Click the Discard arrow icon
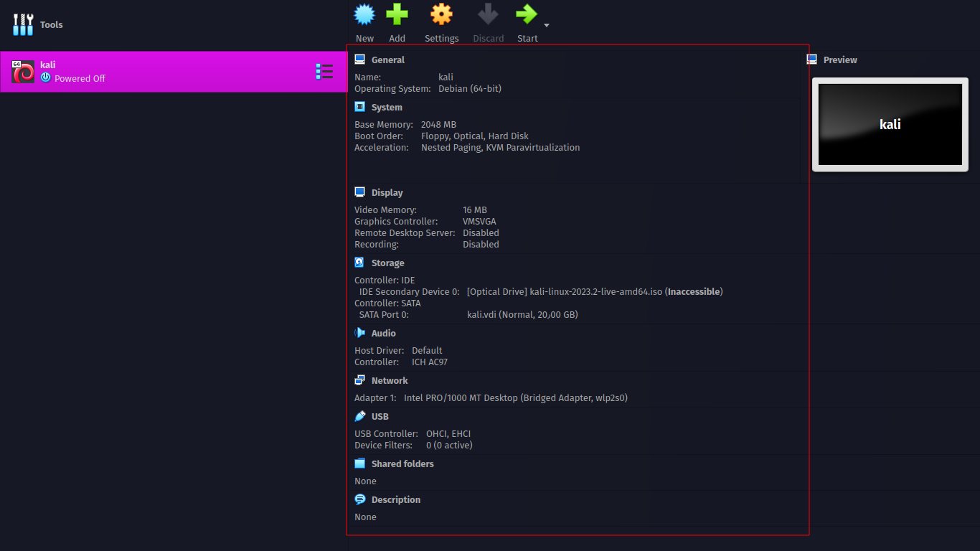The height and width of the screenshot is (551, 980). 488,14
